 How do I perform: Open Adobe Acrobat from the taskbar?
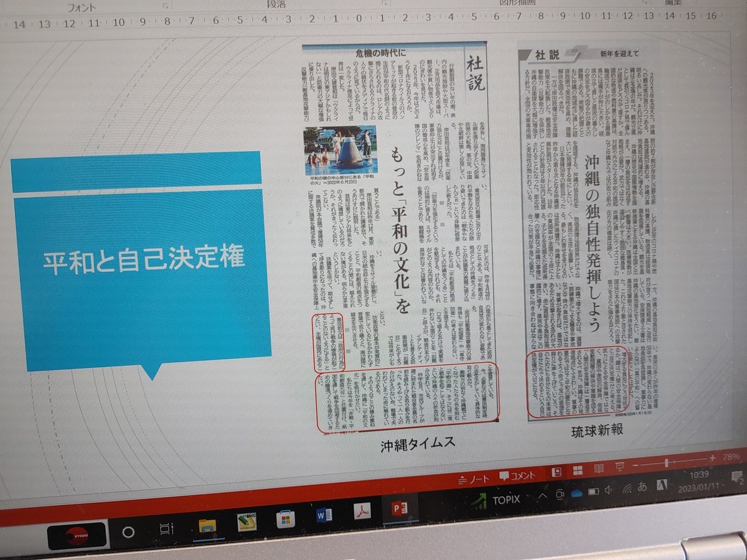(362, 511)
